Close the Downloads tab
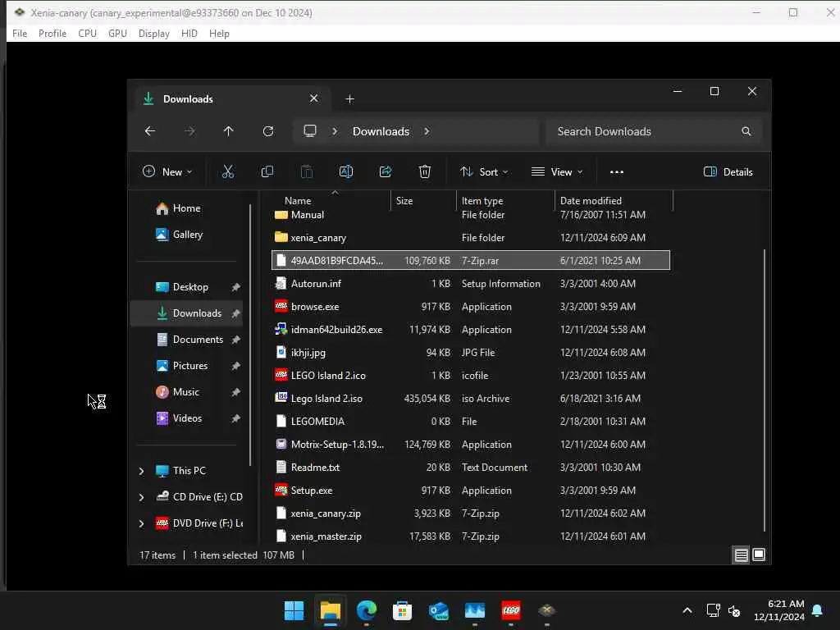This screenshot has width=840, height=630. point(314,98)
